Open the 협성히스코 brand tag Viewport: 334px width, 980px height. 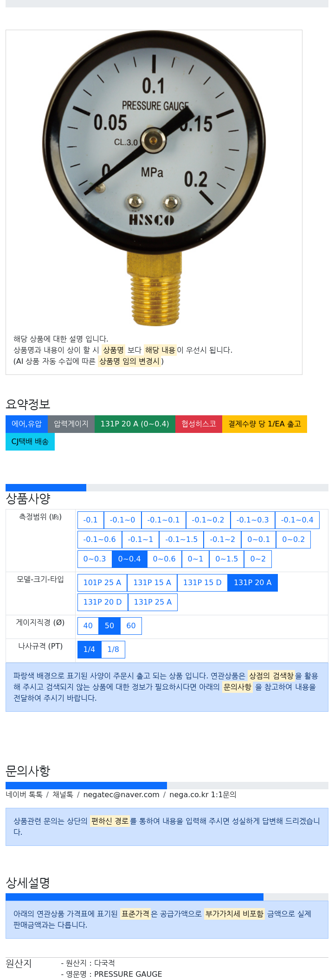click(199, 424)
